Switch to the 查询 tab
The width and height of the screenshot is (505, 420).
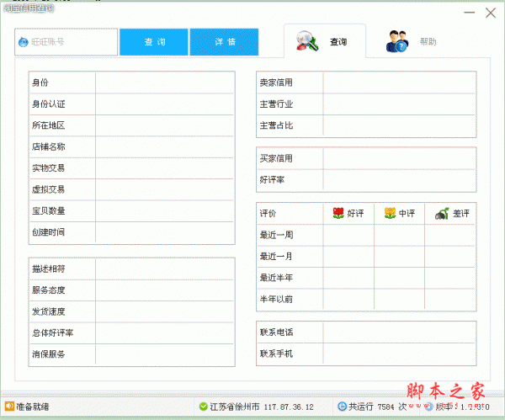pos(325,41)
